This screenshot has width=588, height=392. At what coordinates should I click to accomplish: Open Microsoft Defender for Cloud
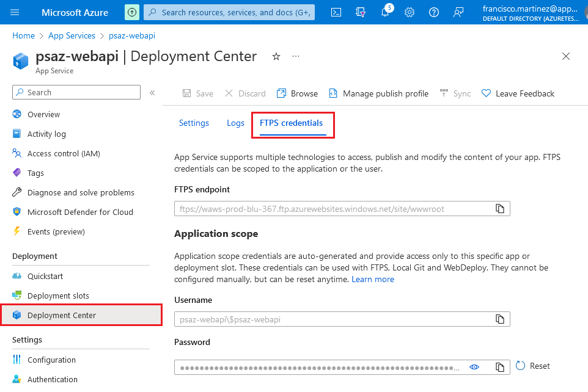click(79, 212)
